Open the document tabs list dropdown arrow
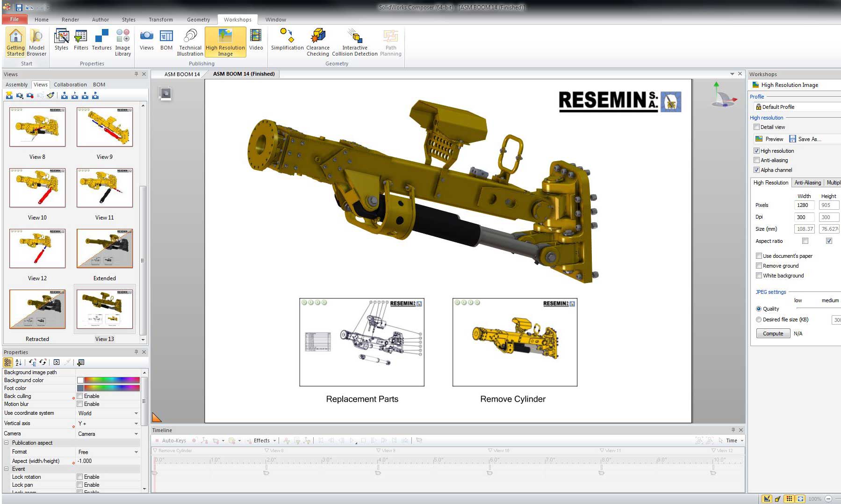 pos(732,74)
